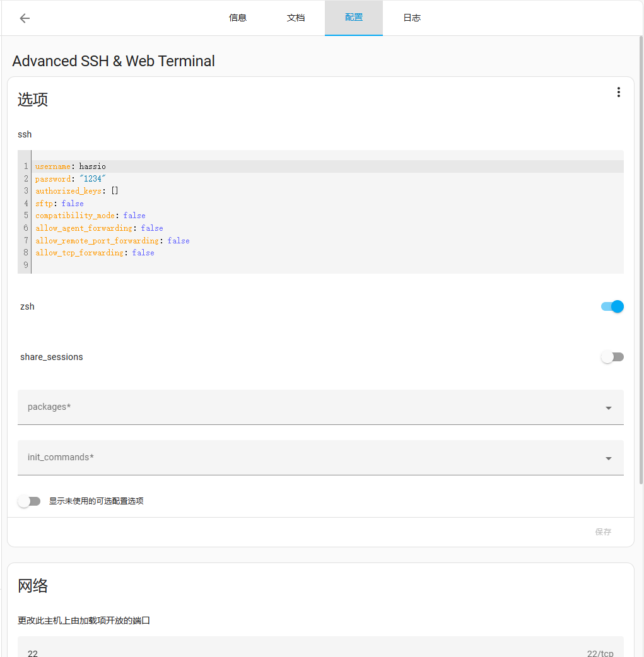This screenshot has width=644, height=657.
Task: Expand the init_commands dropdown arrow
Action: (608, 458)
